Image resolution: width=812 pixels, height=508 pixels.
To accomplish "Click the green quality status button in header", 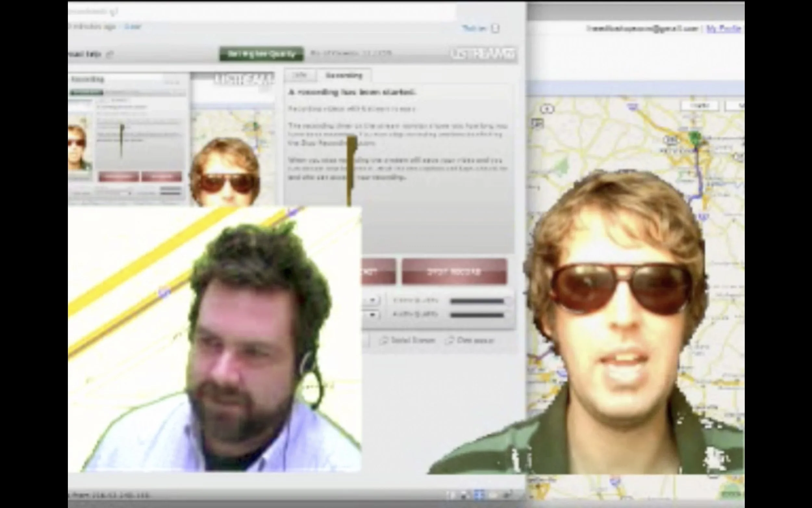I will tap(261, 54).
